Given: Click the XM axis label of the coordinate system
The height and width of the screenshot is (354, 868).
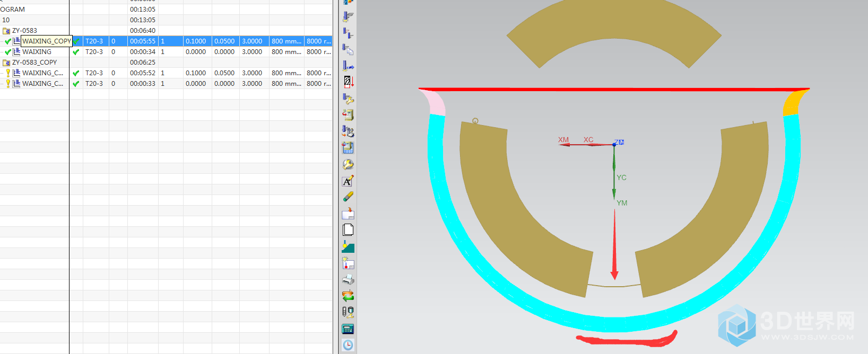Looking at the screenshot, I should coord(563,140).
